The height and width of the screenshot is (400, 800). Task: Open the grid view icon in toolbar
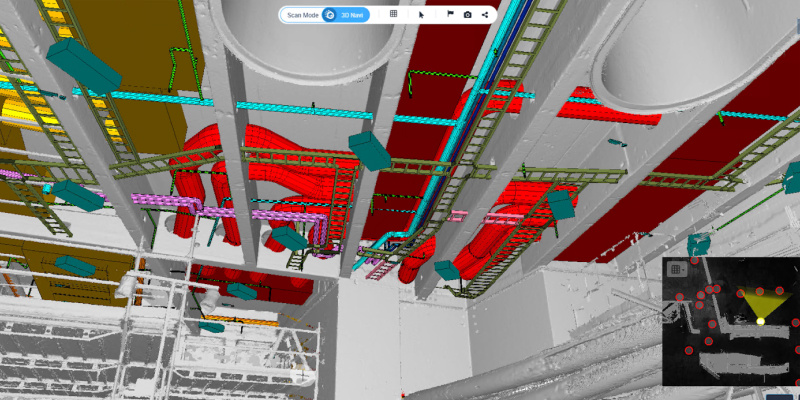point(393,15)
